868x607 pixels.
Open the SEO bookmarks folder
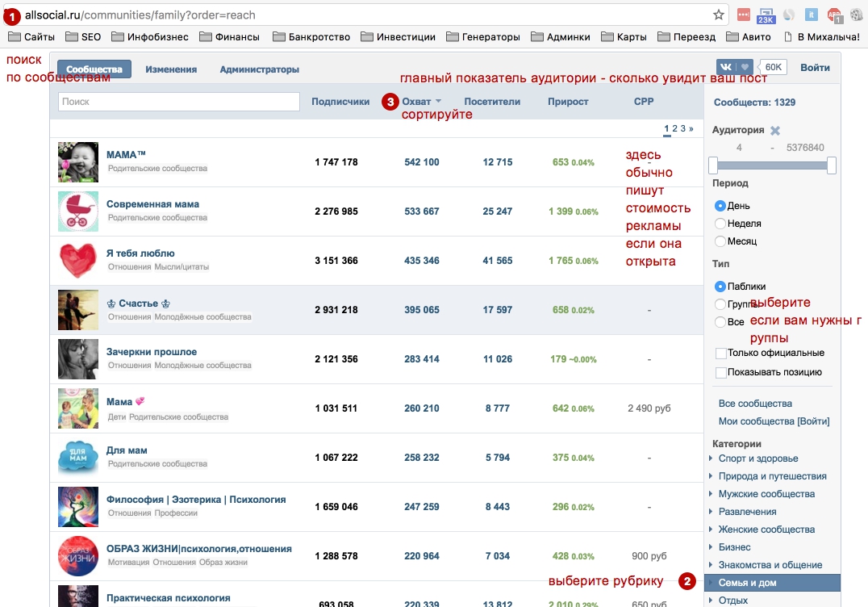click(x=83, y=37)
